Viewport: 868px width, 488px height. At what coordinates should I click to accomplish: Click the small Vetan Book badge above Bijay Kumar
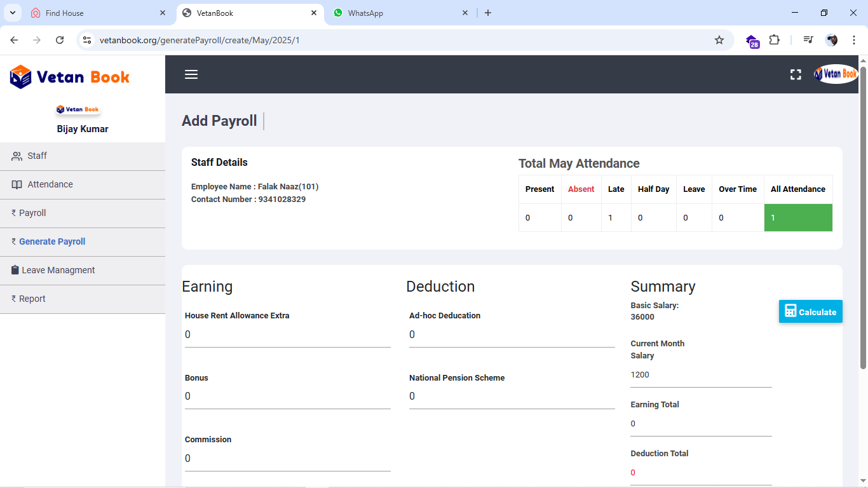click(78, 109)
